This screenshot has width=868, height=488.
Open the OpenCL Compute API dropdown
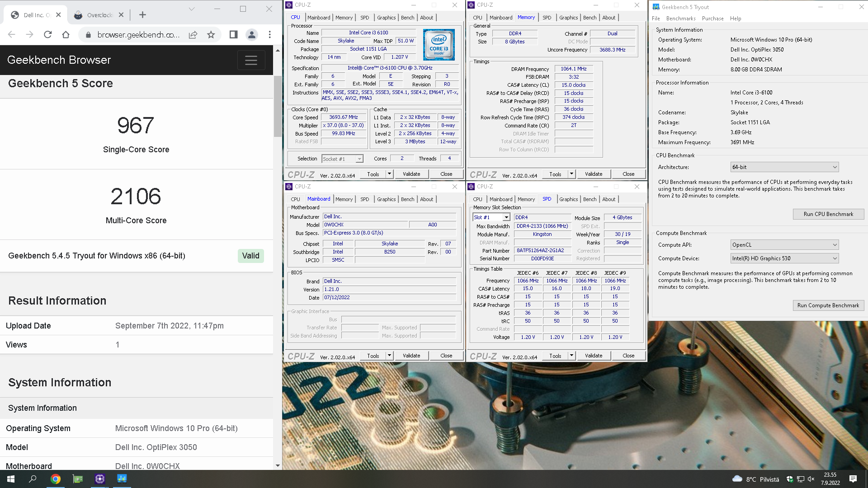pyautogui.click(x=784, y=245)
